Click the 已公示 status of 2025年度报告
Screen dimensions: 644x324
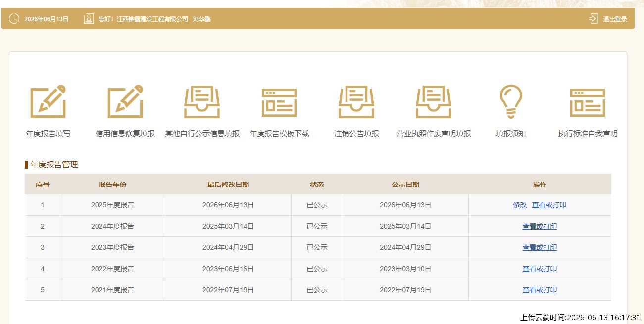coord(317,205)
